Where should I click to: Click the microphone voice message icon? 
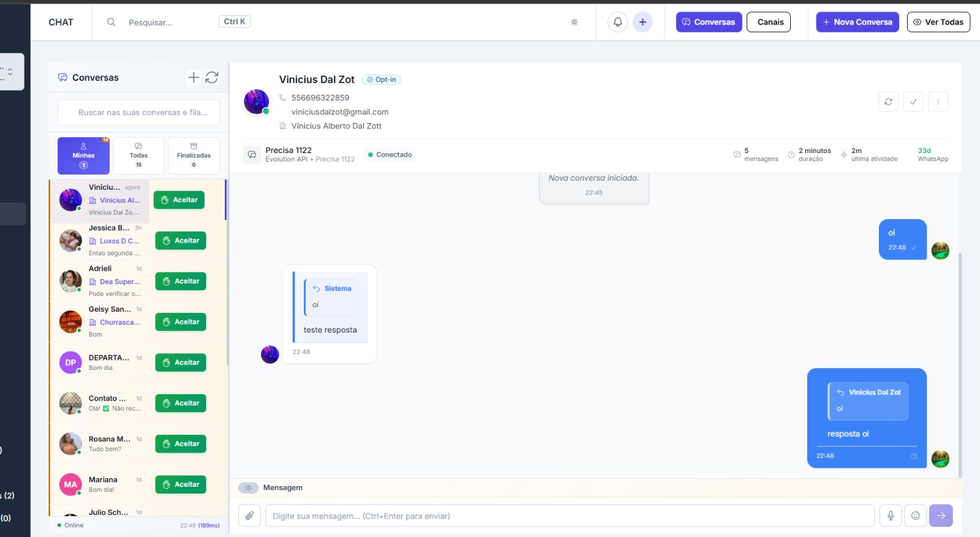(x=891, y=516)
